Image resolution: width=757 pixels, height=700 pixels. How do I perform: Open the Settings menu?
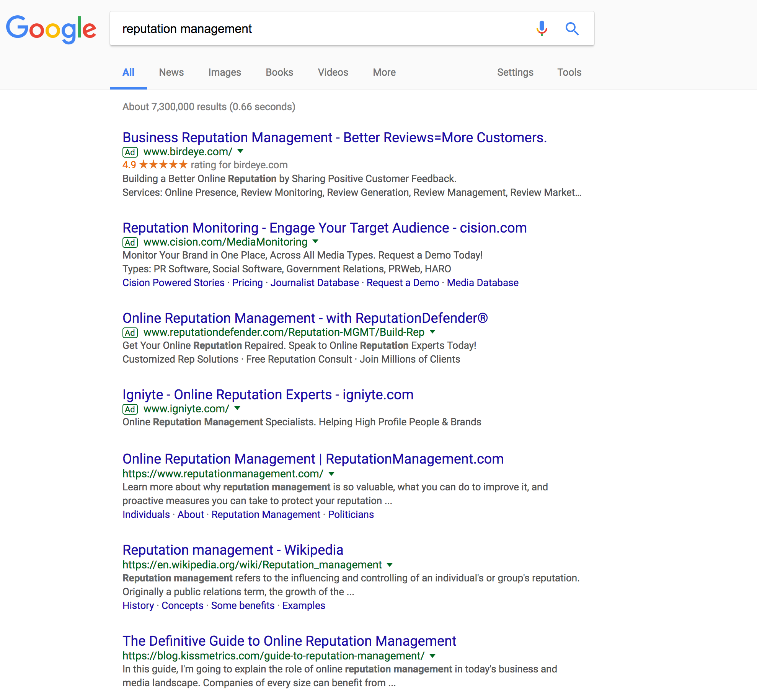515,72
